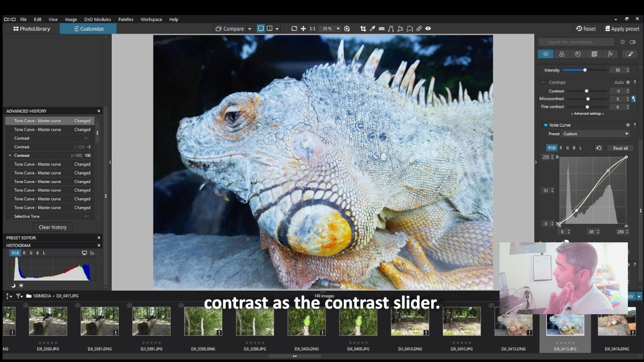Expand the view mode options arrow
The height and width of the screenshot is (362, 644).
pyautogui.click(x=277, y=29)
